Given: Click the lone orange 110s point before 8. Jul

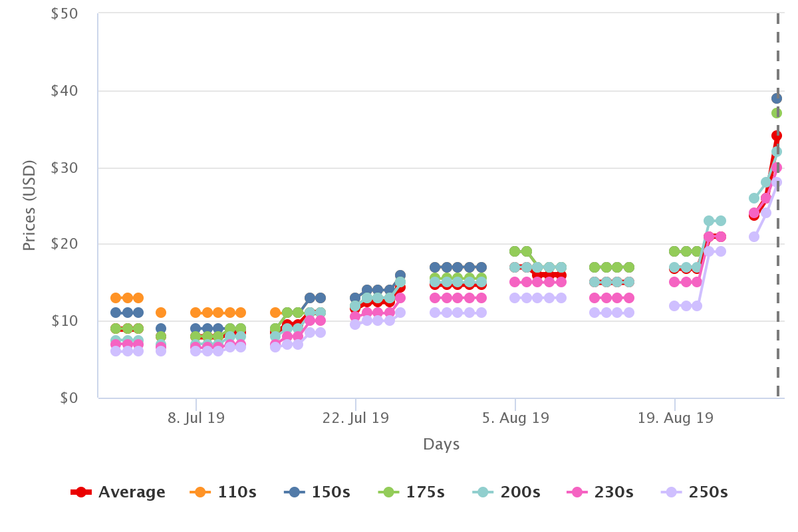Looking at the screenshot, I should pyautogui.click(x=160, y=313).
